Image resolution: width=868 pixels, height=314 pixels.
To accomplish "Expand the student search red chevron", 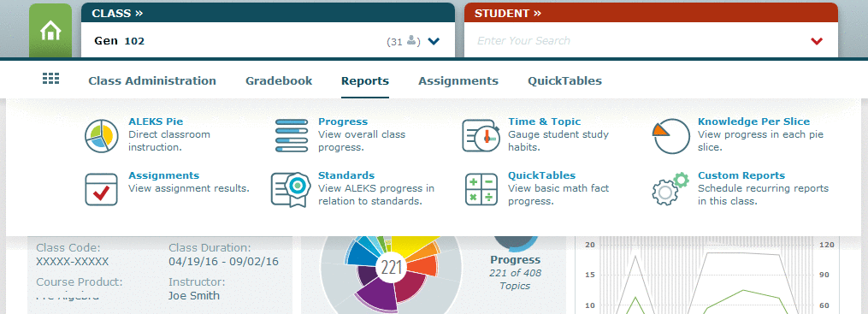I will [x=817, y=41].
